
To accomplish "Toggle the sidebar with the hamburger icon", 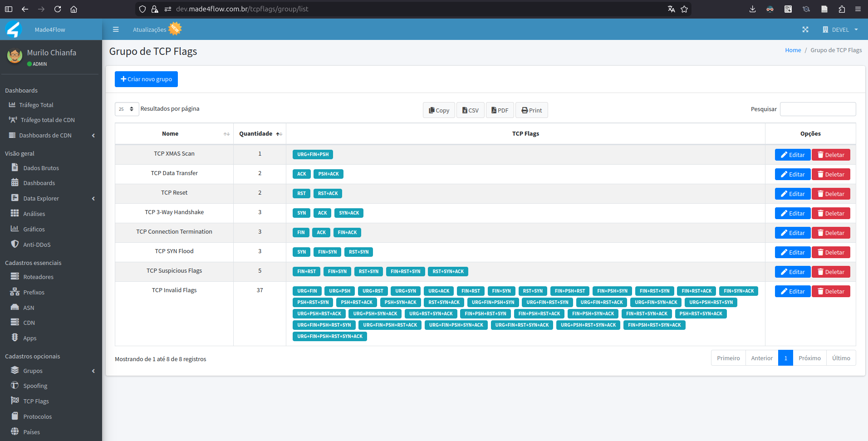I will (116, 29).
